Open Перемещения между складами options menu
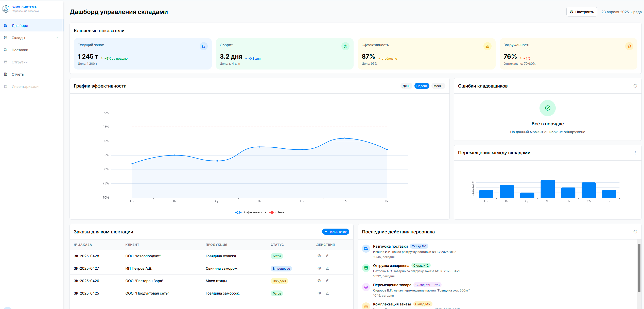Screen dimensions: 644x309 click(x=635, y=153)
